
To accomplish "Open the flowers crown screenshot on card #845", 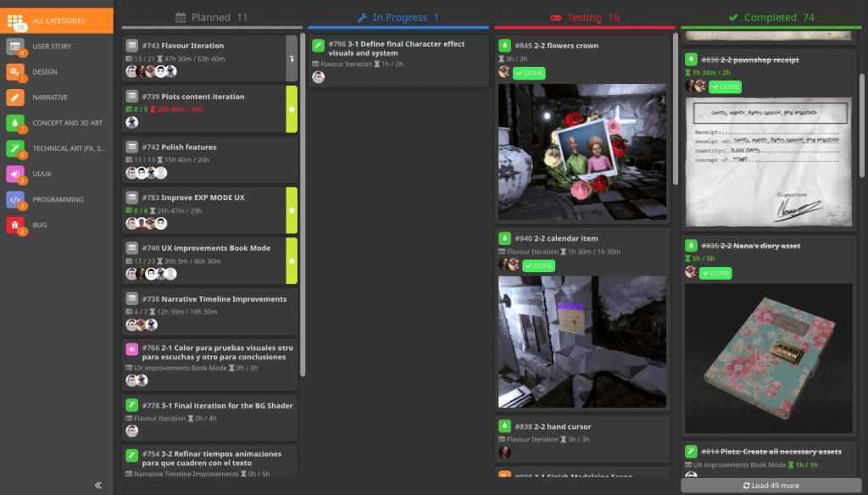I will 581,153.
